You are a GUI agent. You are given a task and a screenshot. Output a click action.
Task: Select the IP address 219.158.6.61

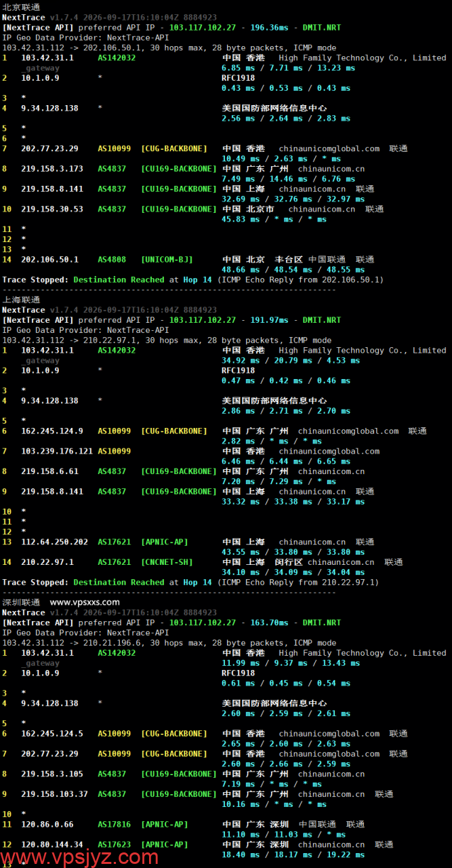[x=49, y=471]
